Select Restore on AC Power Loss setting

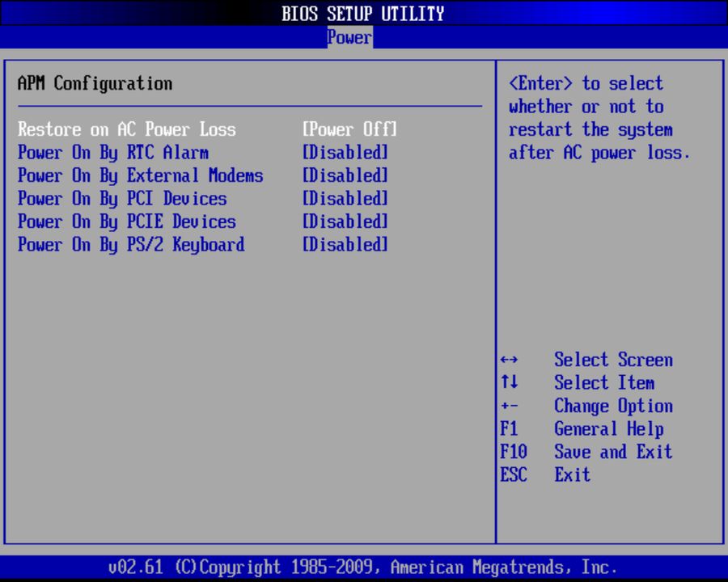[127, 129]
